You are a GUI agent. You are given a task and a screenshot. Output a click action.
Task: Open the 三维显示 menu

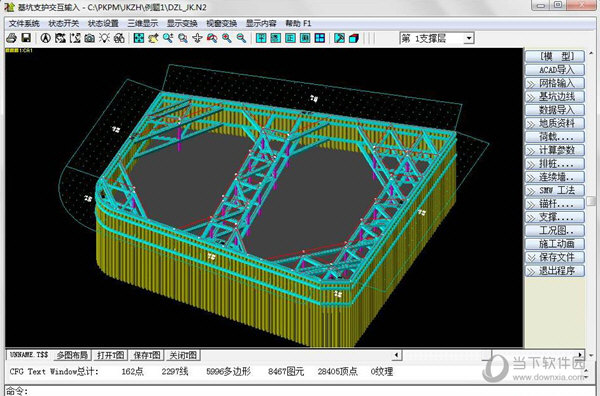[x=142, y=23]
